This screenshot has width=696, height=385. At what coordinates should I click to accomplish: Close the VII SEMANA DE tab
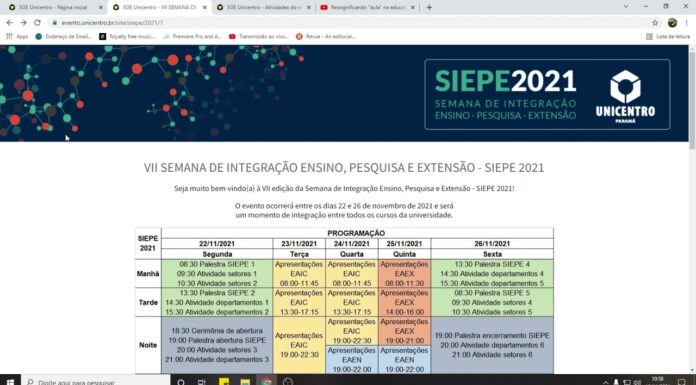pyautogui.click(x=205, y=8)
